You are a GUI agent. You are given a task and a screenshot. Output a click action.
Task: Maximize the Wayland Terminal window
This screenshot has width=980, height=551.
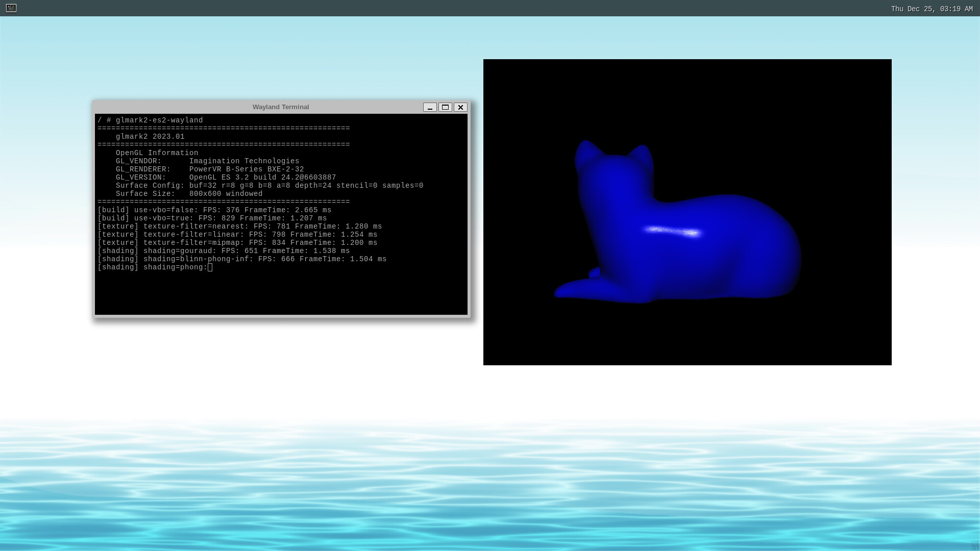click(x=445, y=107)
